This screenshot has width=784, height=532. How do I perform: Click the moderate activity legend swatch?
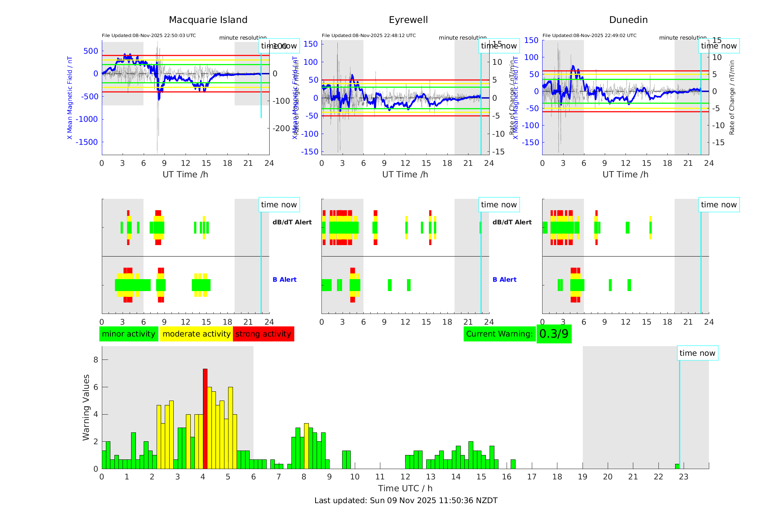click(196, 334)
